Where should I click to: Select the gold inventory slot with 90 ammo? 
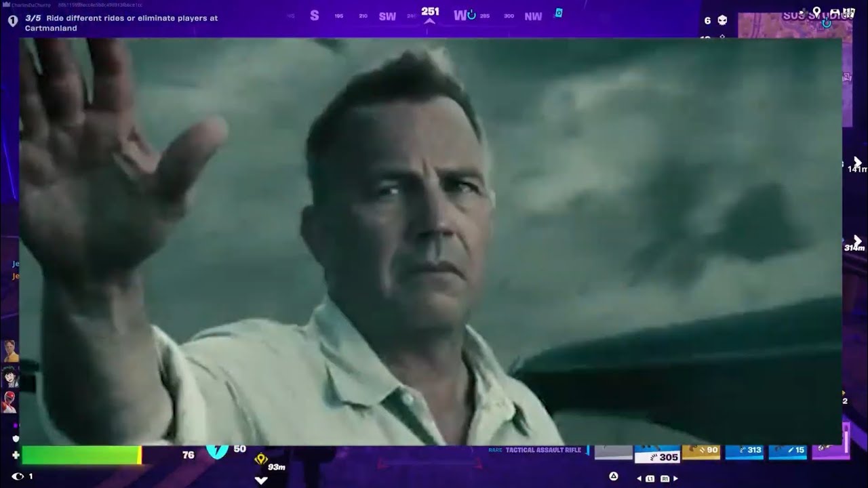click(x=701, y=452)
